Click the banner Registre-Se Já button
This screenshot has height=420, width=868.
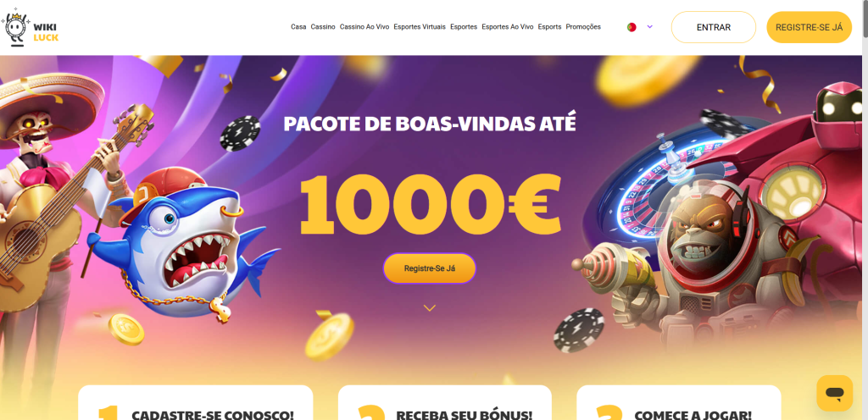pos(430,268)
